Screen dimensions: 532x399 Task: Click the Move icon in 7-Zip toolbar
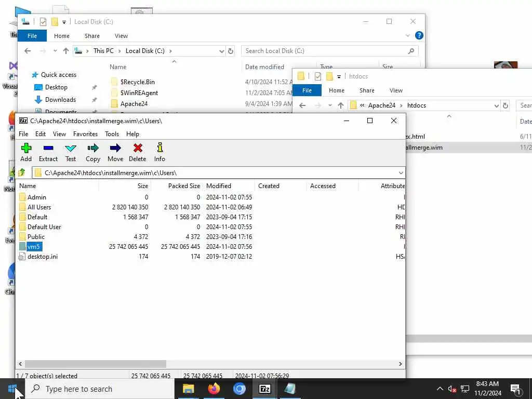[115, 148]
